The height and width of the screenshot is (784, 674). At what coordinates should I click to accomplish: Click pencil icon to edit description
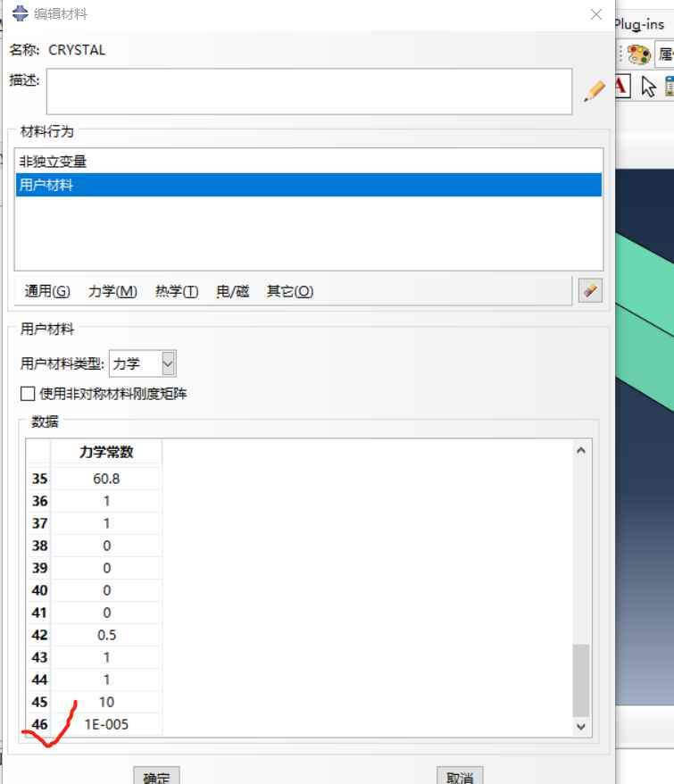(594, 91)
